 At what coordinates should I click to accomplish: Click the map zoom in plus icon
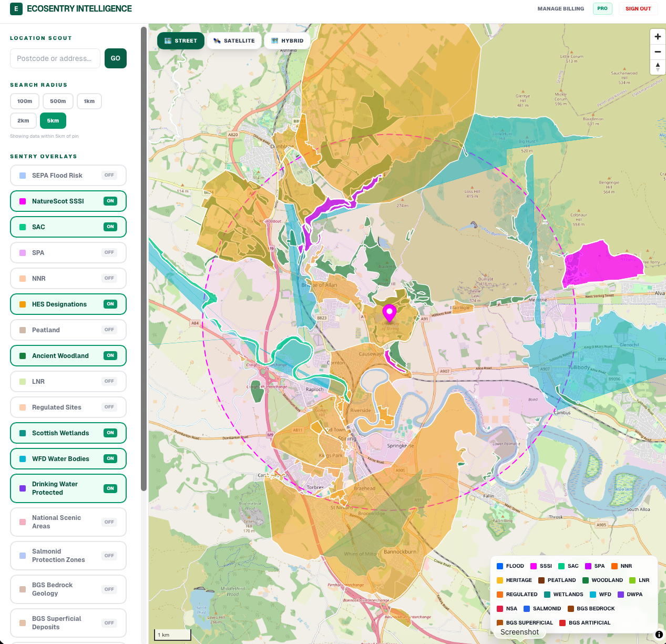[x=658, y=37]
